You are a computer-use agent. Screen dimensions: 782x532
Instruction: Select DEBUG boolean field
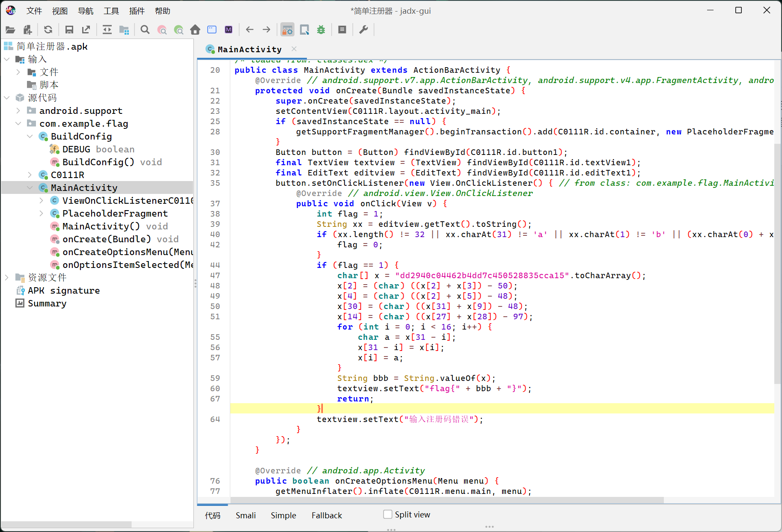pyautogui.click(x=92, y=149)
